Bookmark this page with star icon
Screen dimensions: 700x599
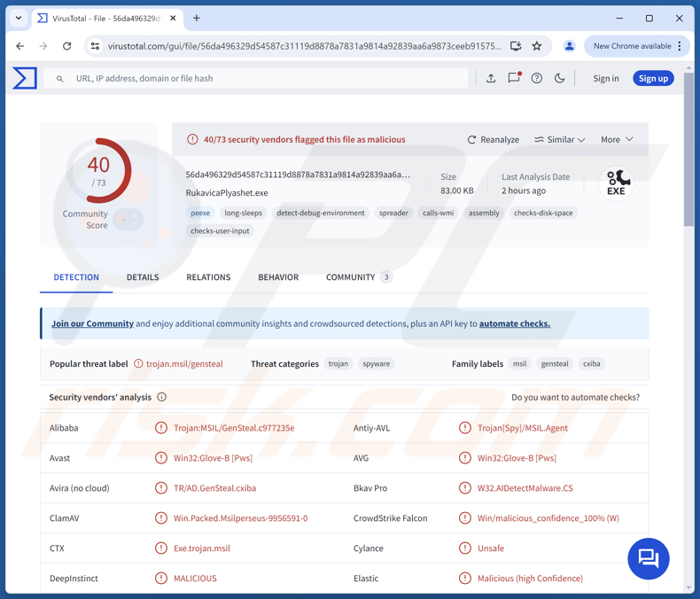tap(537, 46)
